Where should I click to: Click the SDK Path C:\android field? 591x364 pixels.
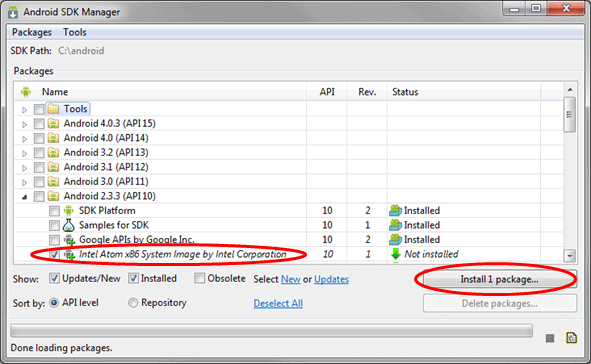(x=81, y=51)
